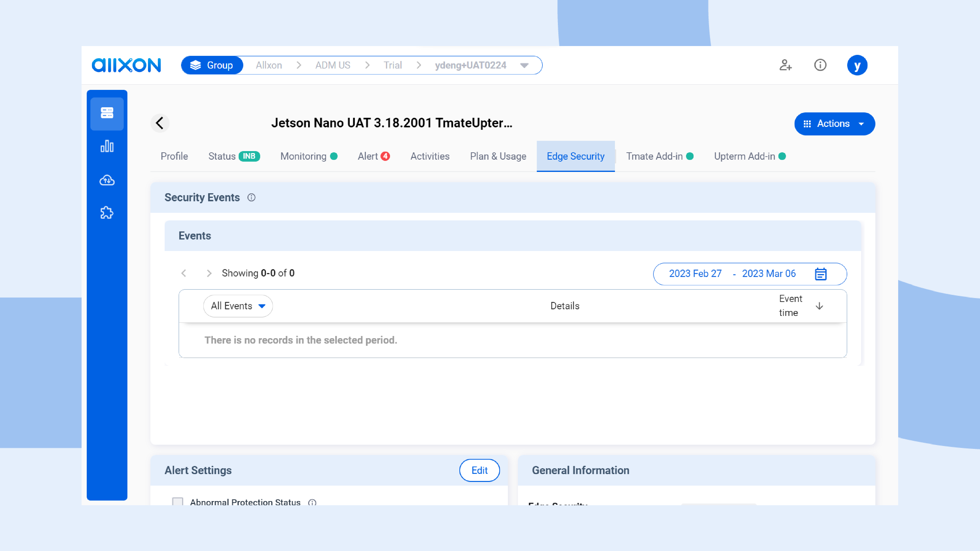Image resolution: width=980 pixels, height=551 pixels.
Task: Switch to the Plan & Usage tab
Action: click(x=498, y=156)
